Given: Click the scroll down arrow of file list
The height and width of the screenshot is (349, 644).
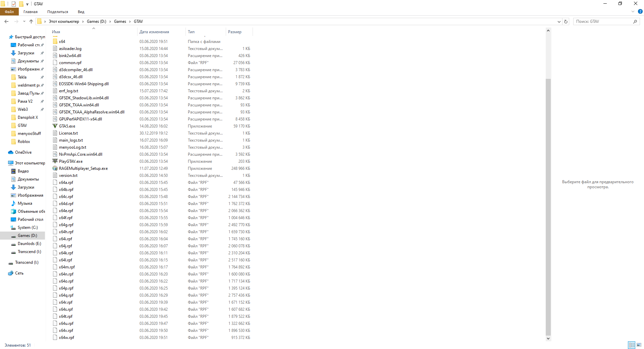Looking at the screenshot, I should (x=548, y=338).
